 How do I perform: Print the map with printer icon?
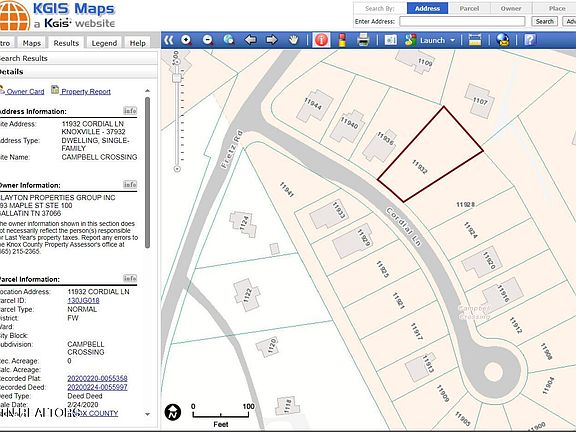coord(363,40)
